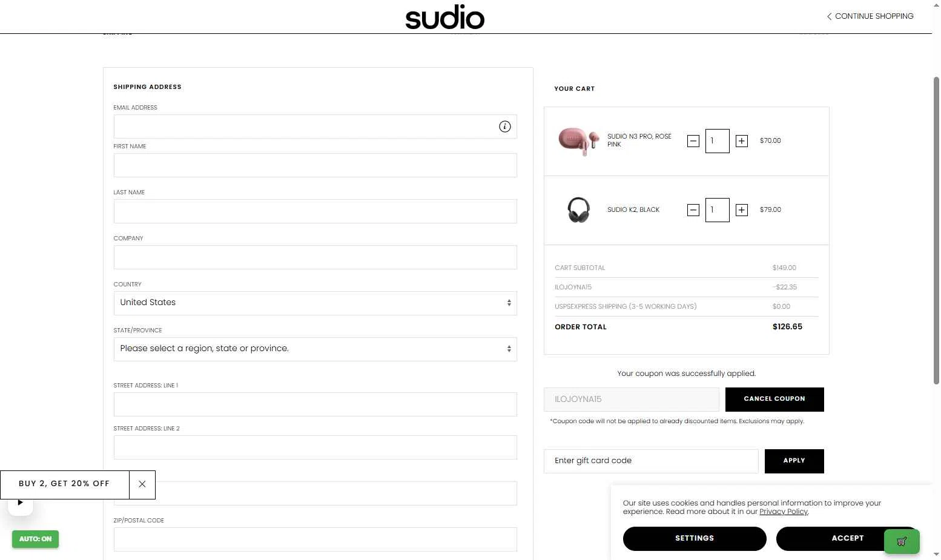This screenshot has height=560, width=941.
Task: Click quantity box for Sudio N3 Pro
Action: 718,141
